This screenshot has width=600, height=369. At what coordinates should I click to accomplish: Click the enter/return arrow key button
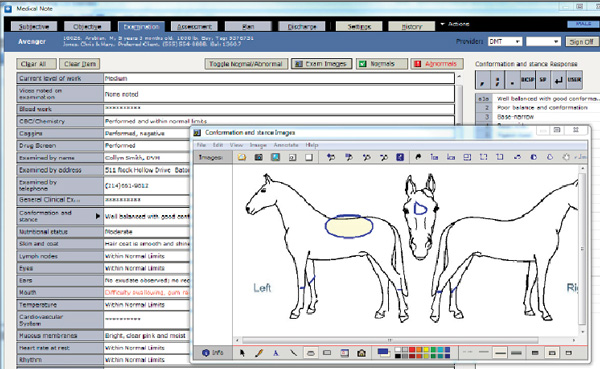point(558,80)
